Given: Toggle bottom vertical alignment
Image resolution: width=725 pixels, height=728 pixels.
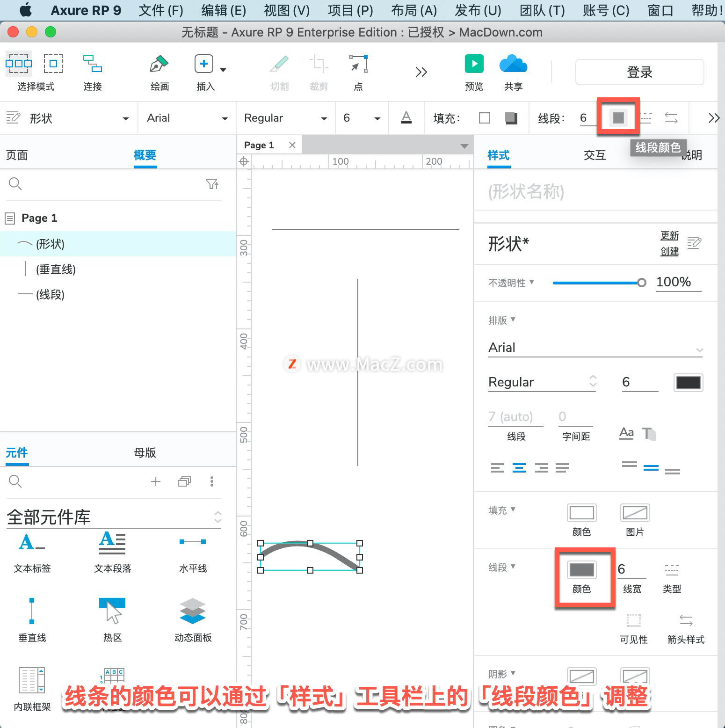Looking at the screenshot, I should tap(672, 471).
